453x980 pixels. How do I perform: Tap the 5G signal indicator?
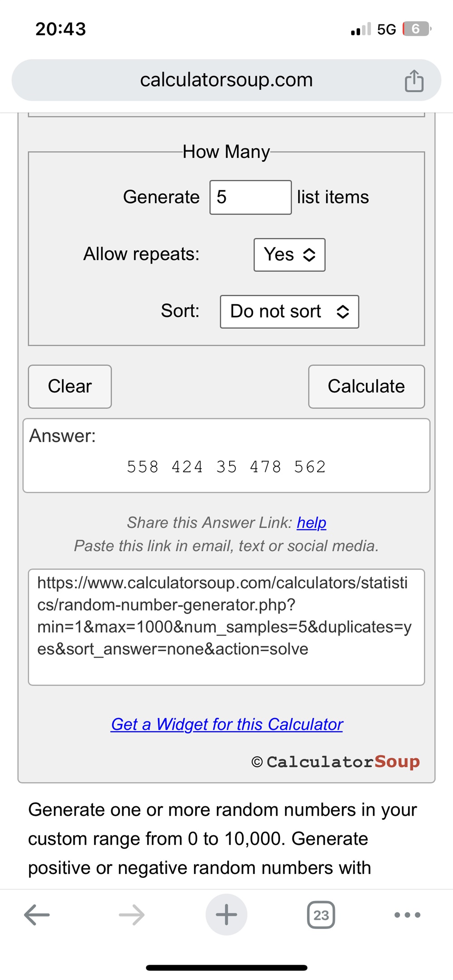[386, 29]
